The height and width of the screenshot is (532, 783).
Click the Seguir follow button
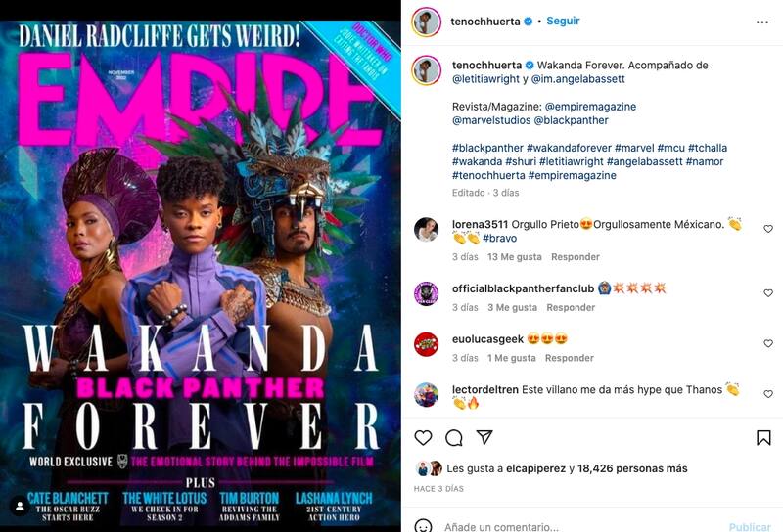click(563, 21)
